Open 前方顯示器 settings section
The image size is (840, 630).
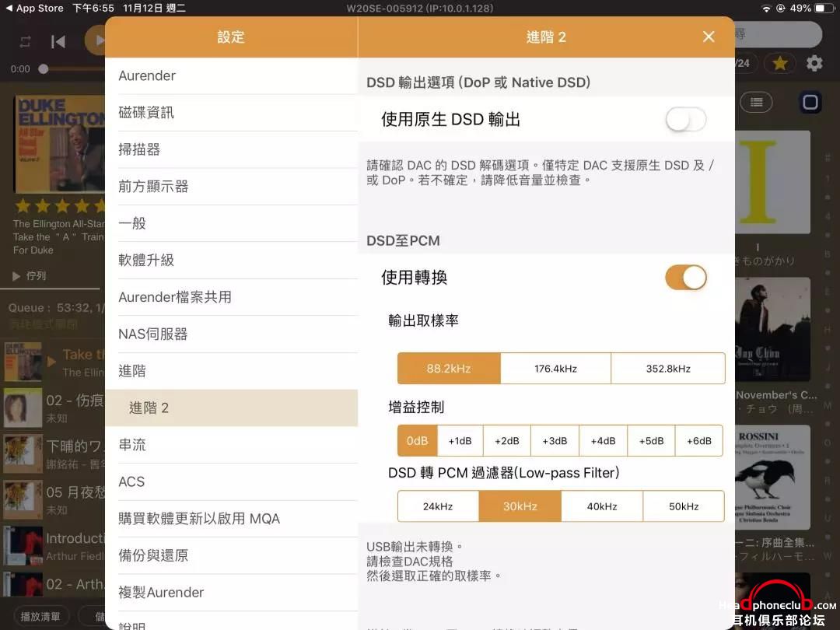[232, 187]
